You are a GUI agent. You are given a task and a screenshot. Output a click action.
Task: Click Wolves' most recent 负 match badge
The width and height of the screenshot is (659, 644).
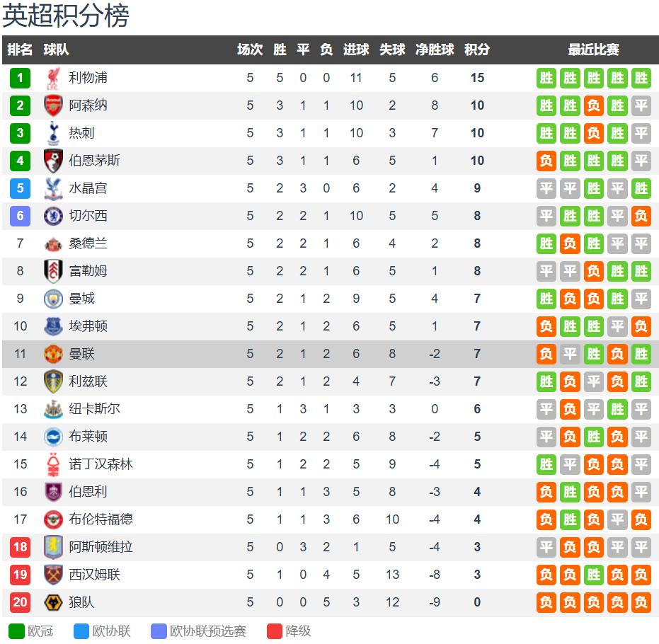point(641,602)
